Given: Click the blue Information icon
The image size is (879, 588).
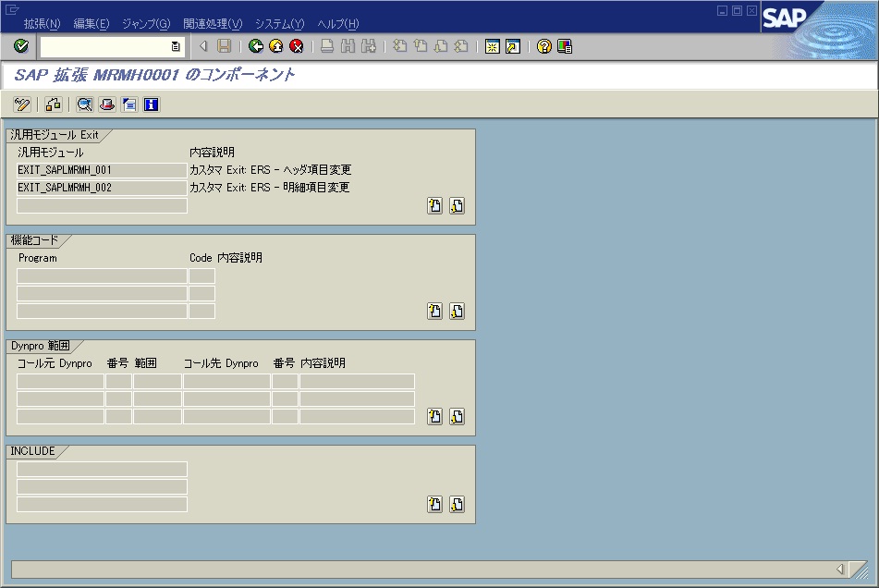Looking at the screenshot, I should [151, 104].
